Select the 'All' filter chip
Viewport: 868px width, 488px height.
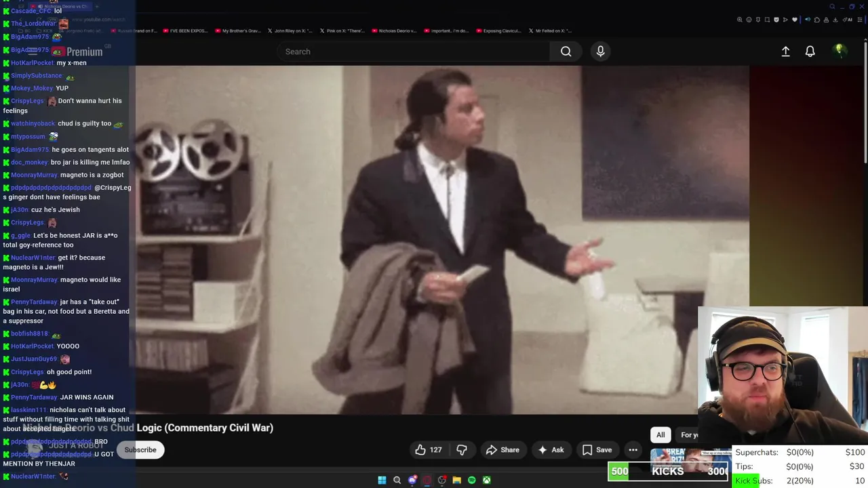click(660, 435)
